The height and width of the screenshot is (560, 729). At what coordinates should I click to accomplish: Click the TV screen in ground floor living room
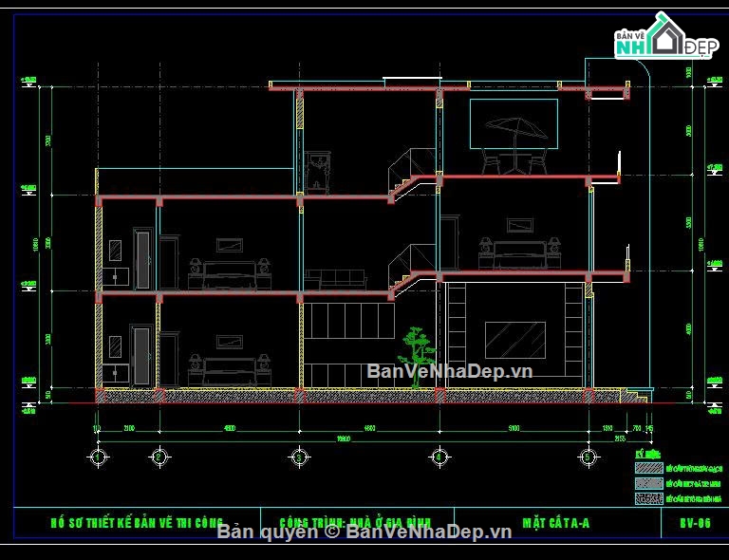pos(515,340)
